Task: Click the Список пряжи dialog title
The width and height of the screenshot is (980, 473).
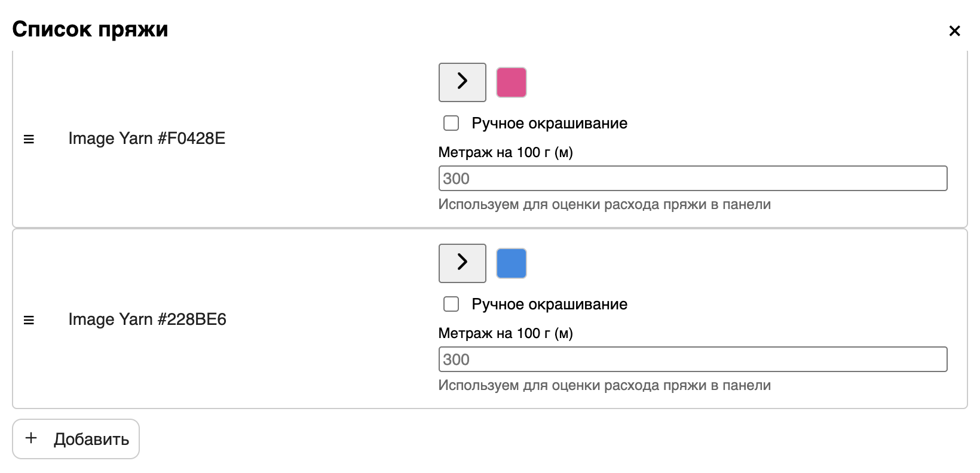Action: coord(90,29)
